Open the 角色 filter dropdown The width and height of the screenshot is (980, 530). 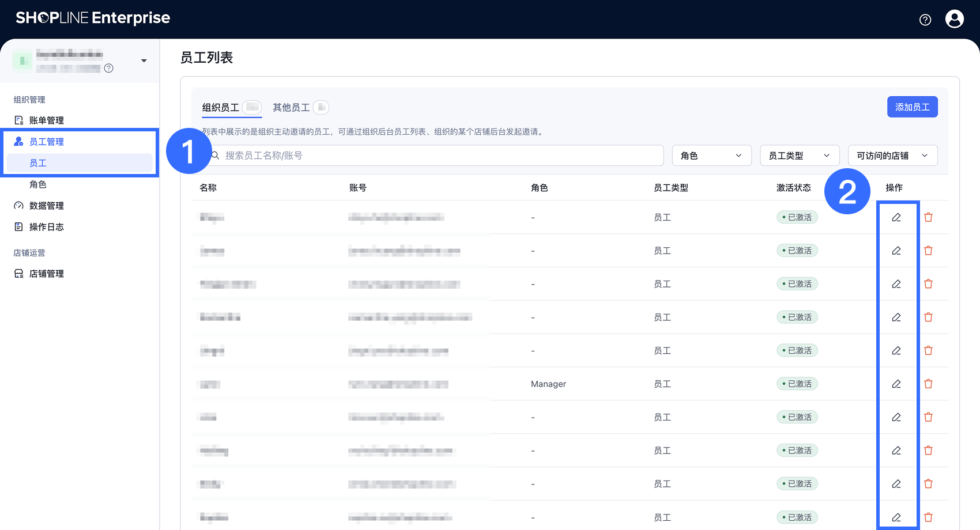[x=711, y=156]
